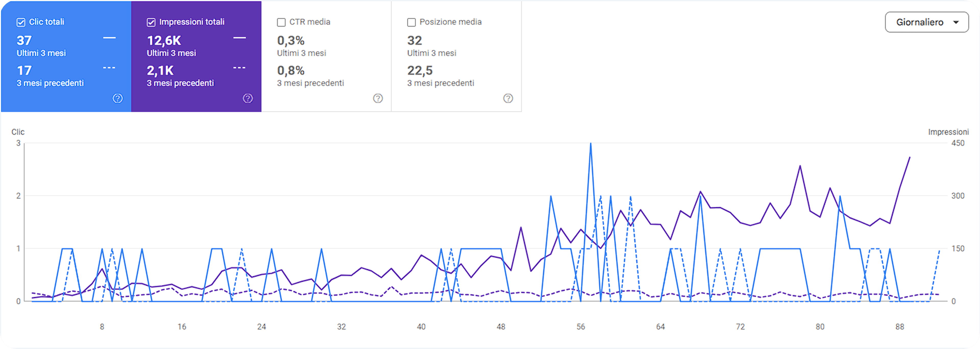Image resolution: width=980 pixels, height=349 pixels.
Task: Click day 72 on the x-axis
Action: pos(740,327)
